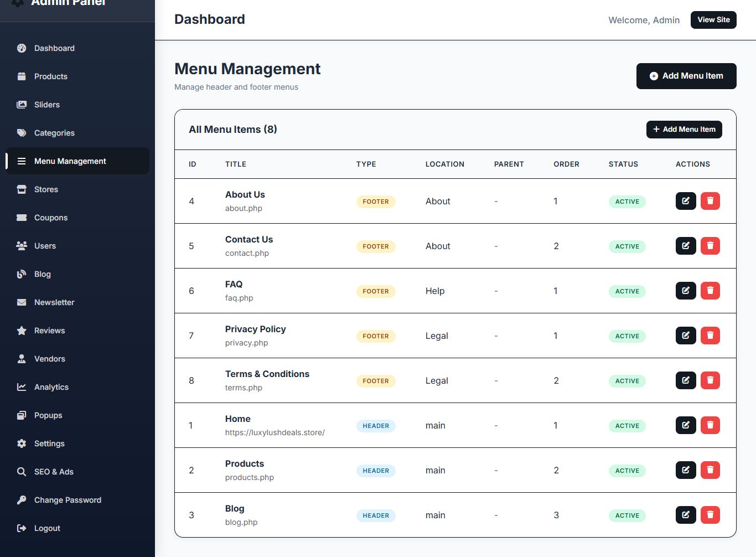Delete the Home menu item

tap(710, 425)
